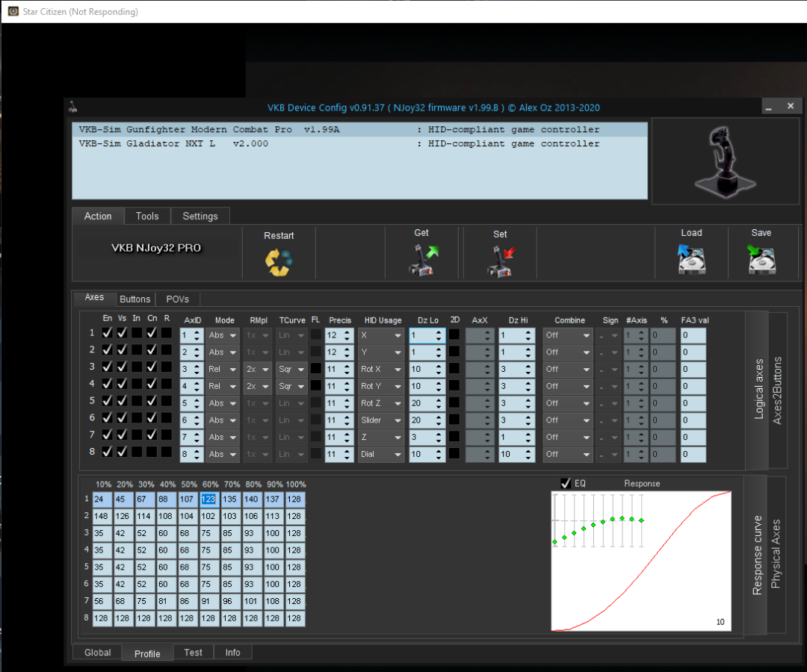The width and height of the screenshot is (807, 672).
Task: Click the Set settings joystick icon
Action: (x=500, y=261)
